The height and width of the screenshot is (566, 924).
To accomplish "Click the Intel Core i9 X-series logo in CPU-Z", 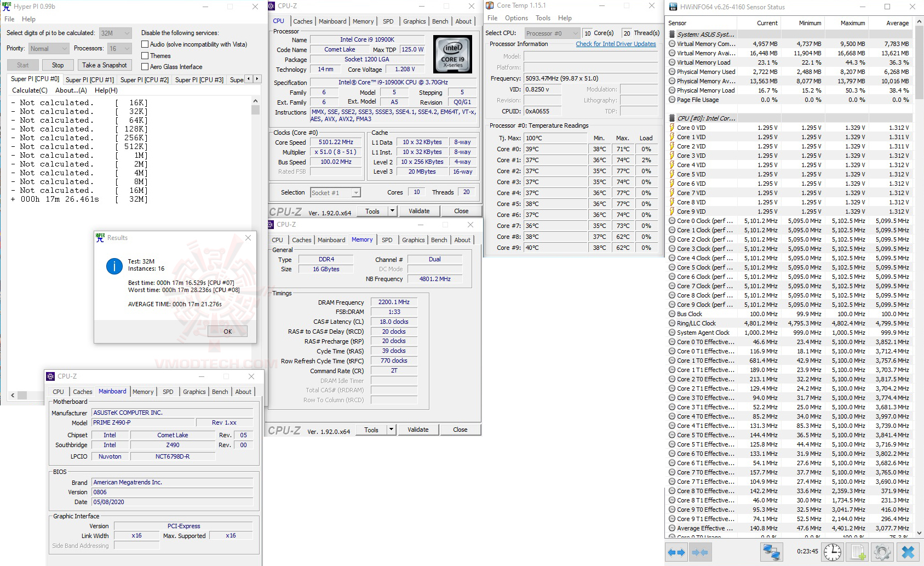I will (453, 54).
